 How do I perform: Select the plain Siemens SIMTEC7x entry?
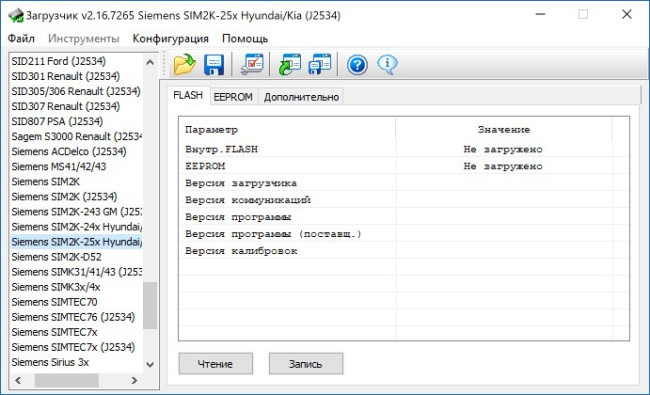click(x=76, y=332)
